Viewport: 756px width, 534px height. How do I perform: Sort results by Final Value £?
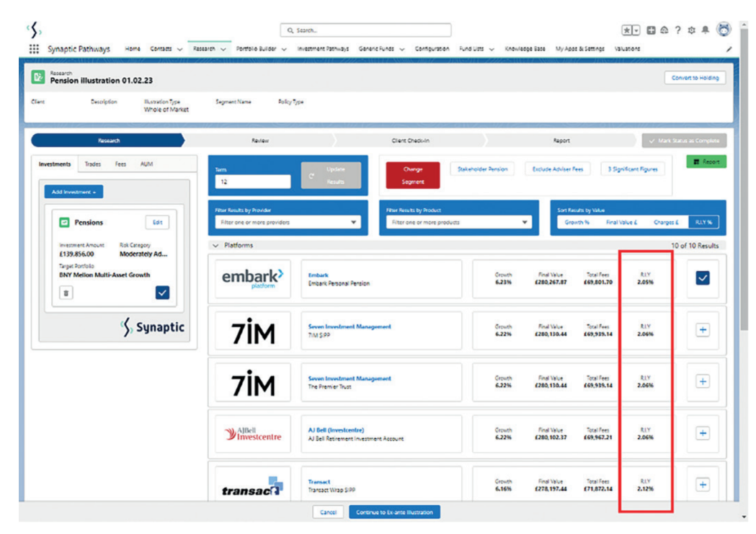click(x=621, y=222)
